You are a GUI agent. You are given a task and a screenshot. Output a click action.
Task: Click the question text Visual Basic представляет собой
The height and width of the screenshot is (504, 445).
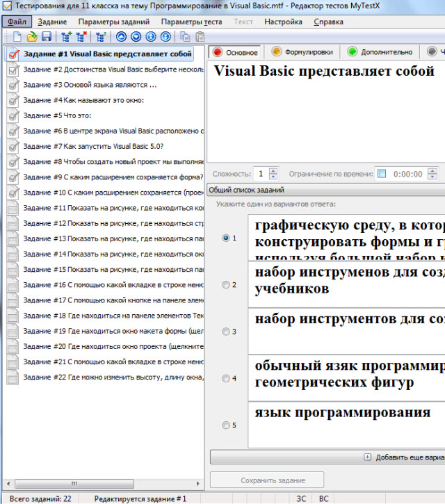coord(324,71)
